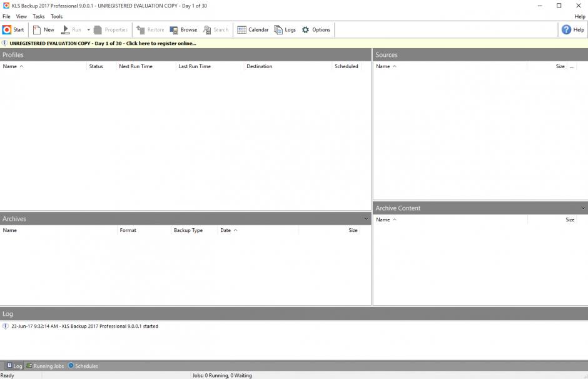Click the Profiles panel header
The width and height of the screenshot is (588, 379).
point(186,55)
